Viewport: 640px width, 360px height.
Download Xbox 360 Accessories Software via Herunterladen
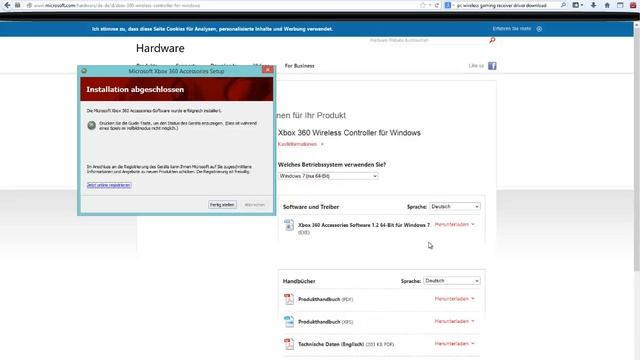(x=454, y=224)
